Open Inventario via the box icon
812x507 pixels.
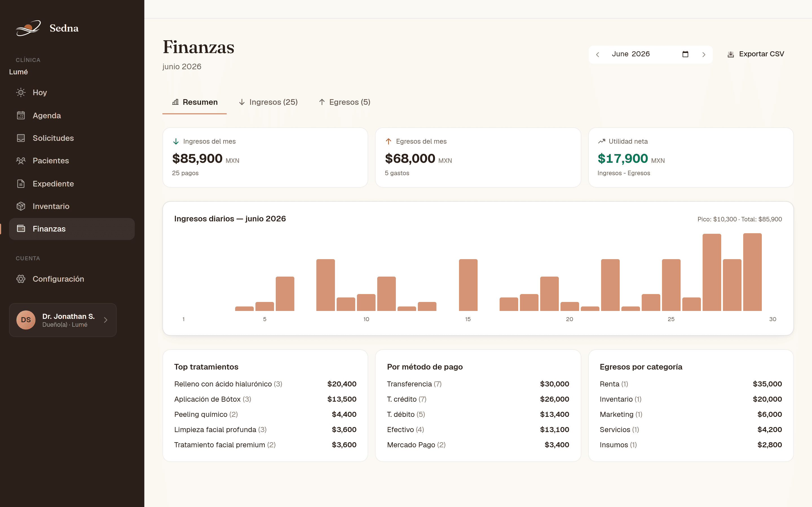pyautogui.click(x=21, y=206)
